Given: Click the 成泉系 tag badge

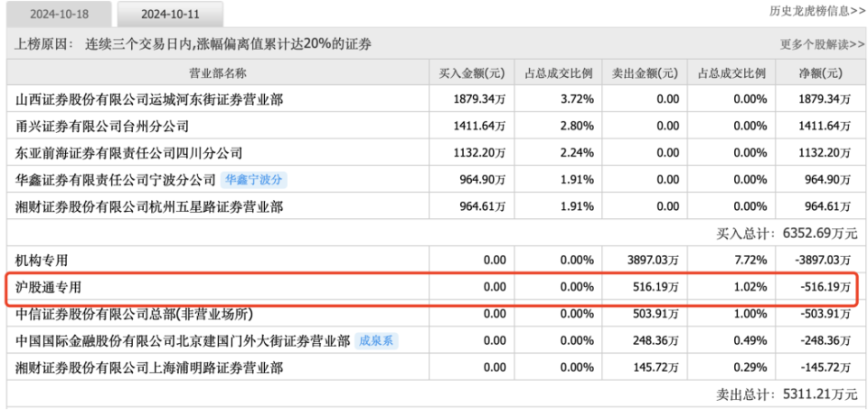Looking at the screenshot, I should click(376, 341).
